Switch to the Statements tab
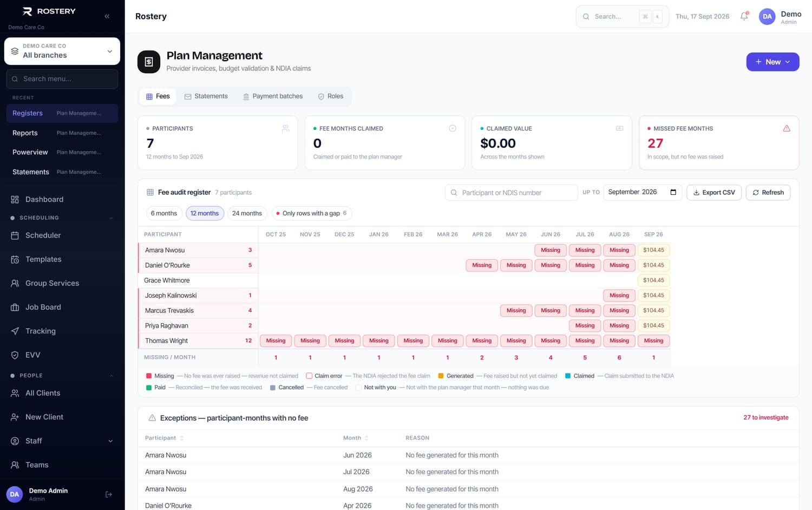This screenshot has height=510, width=812. coord(206,96)
